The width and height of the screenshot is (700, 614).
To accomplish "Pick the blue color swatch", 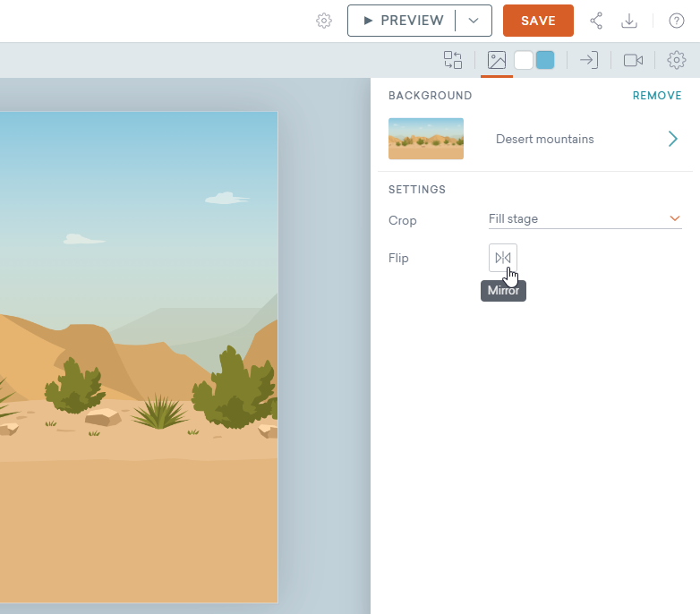I will pos(545,60).
